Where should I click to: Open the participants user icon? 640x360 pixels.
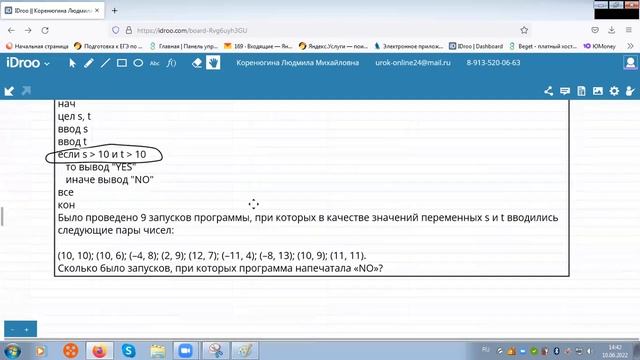tap(630, 91)
